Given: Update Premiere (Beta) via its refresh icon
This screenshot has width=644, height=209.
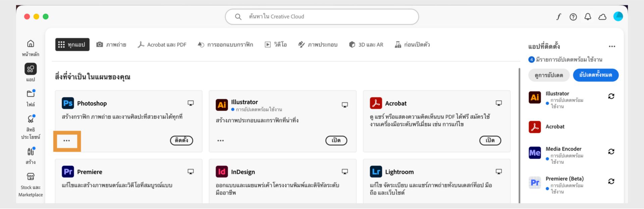Looking at the screenshot, I should [611, 181].
